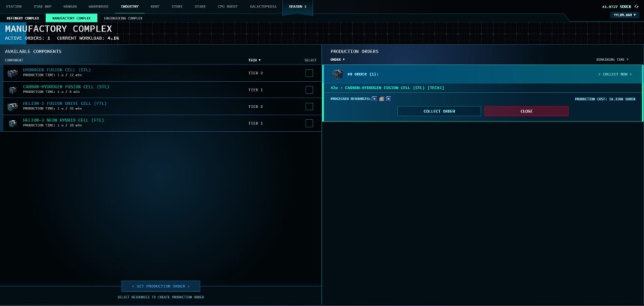The image size is (644, 306).
Task: Click the rightmost processed resource icon
Action: pos(389,99)
